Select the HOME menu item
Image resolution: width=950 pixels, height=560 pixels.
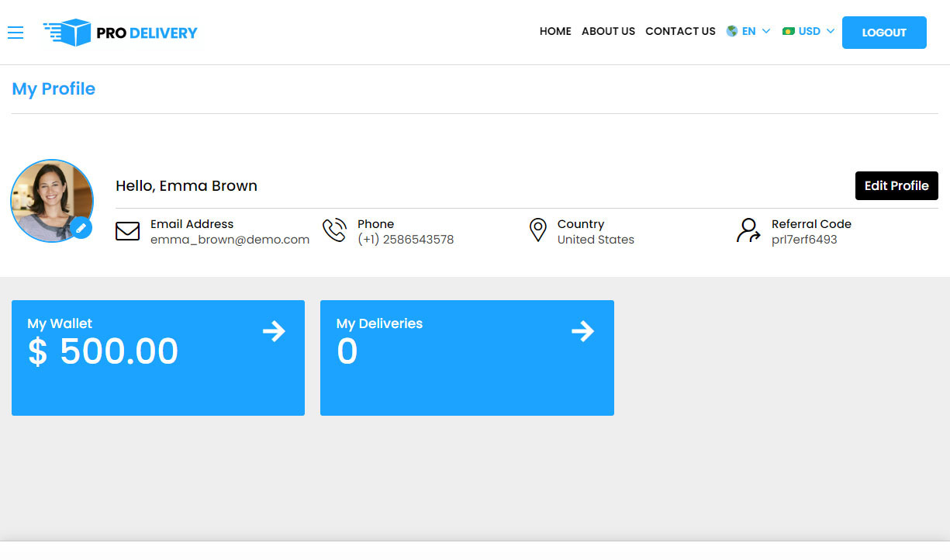click(555, 31)
